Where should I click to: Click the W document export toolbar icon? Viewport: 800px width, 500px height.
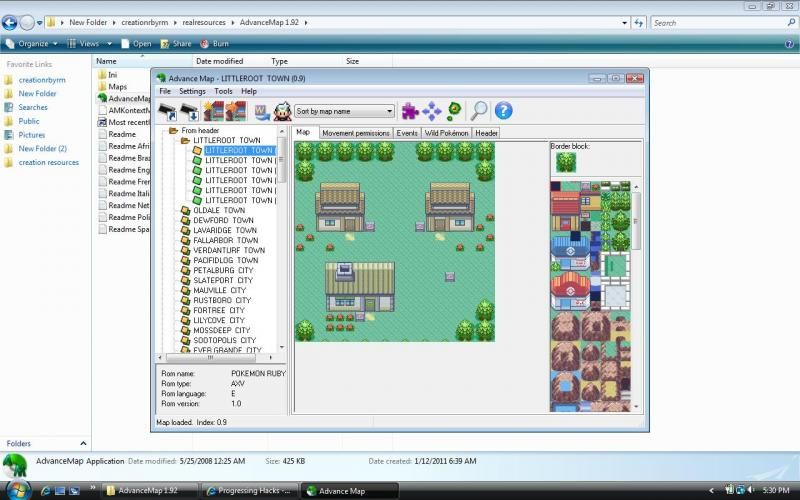262,111
